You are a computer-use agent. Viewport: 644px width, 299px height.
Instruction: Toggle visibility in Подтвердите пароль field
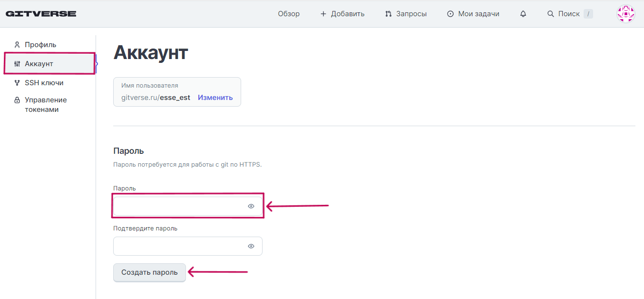[251, 246]
